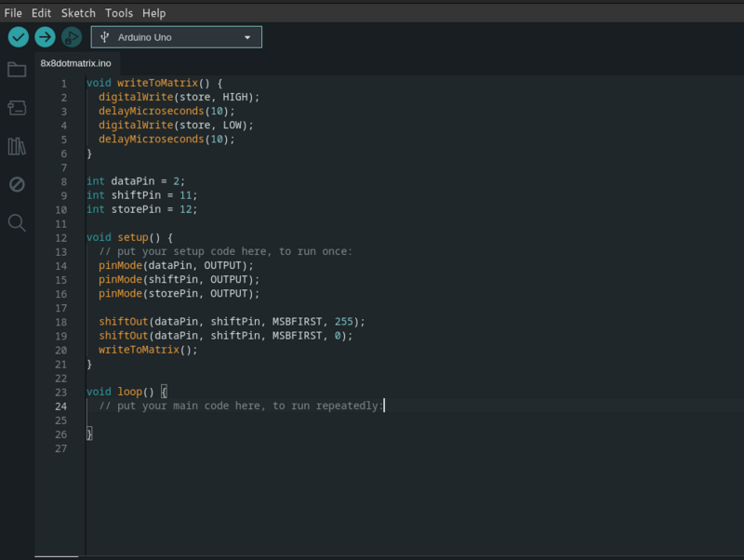Click the board selector dropdown arrow

click(x=247, y=37)
